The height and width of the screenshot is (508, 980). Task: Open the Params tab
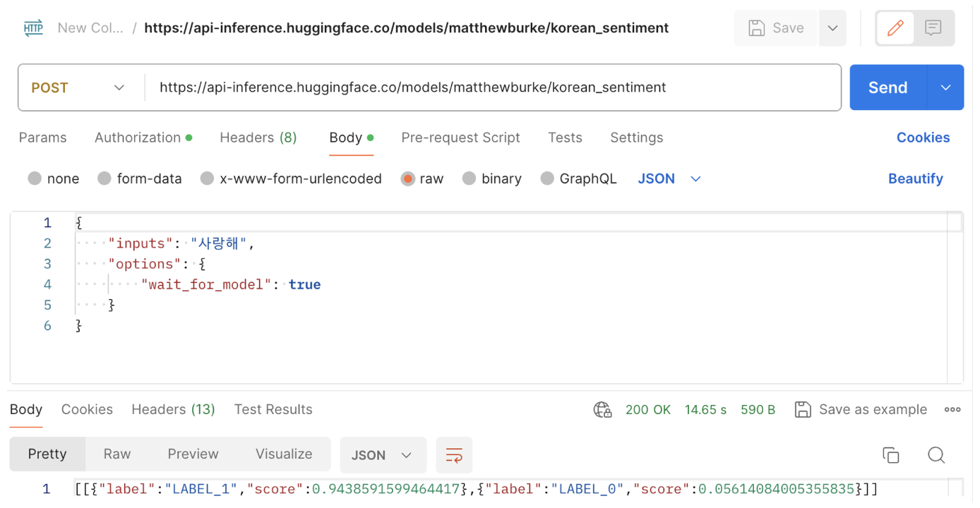[42, 138]
